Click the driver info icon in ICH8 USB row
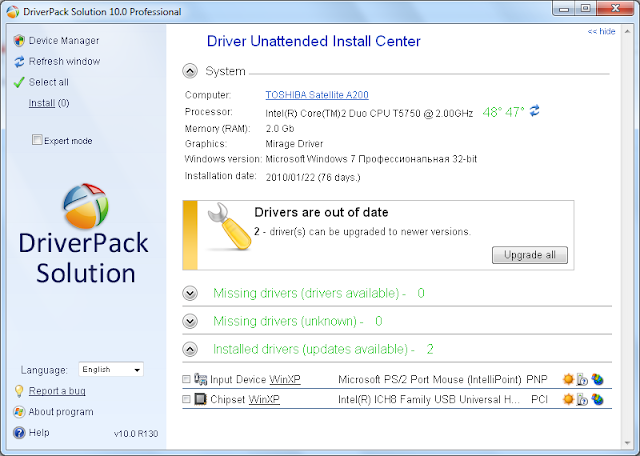 click(582, 399)
